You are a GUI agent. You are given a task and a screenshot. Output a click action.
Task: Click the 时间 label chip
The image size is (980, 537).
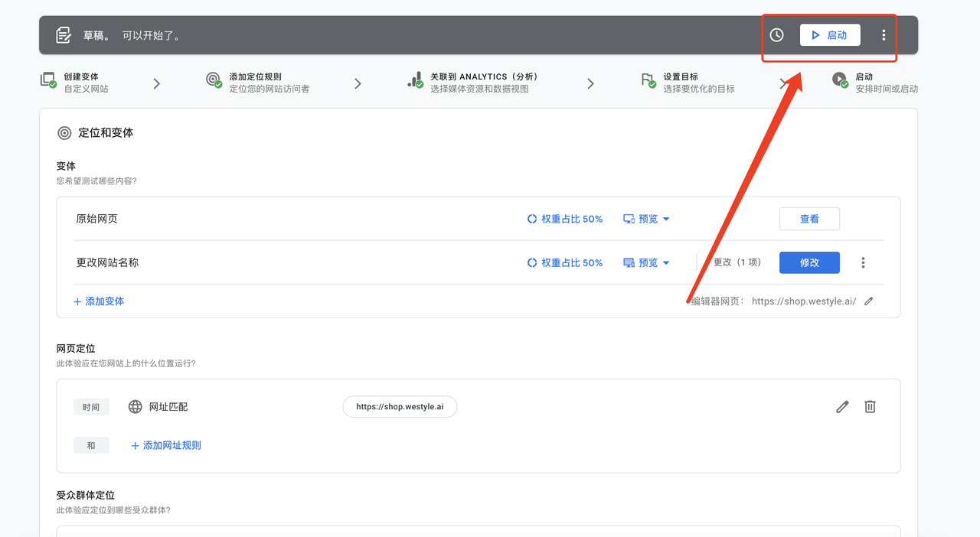91,407
